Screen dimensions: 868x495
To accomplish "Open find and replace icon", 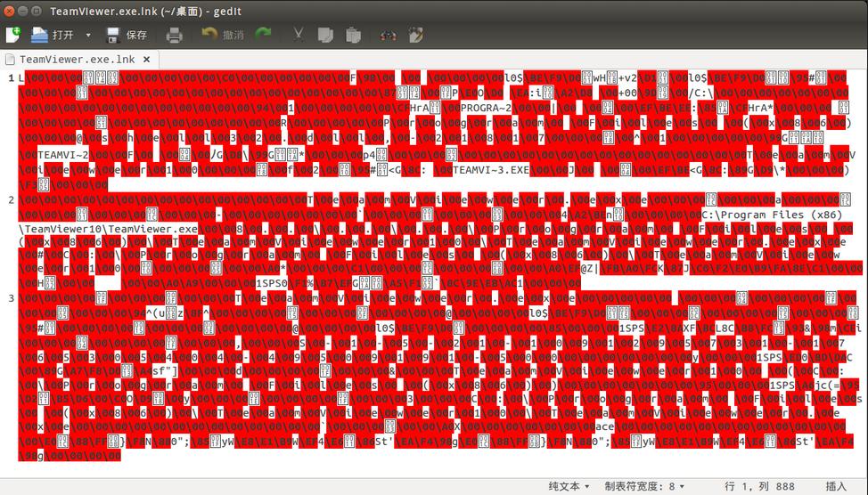I will [416, 35].
